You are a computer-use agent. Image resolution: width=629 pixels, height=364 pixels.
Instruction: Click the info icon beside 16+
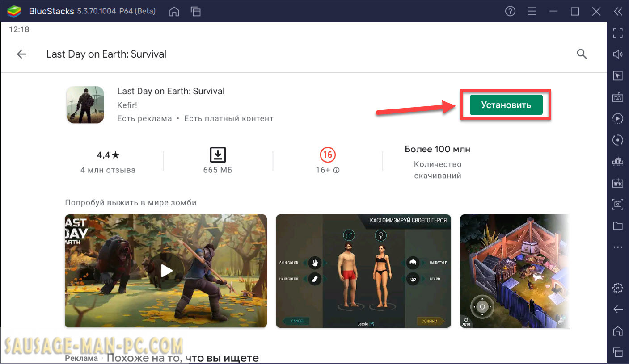[337, 170]
